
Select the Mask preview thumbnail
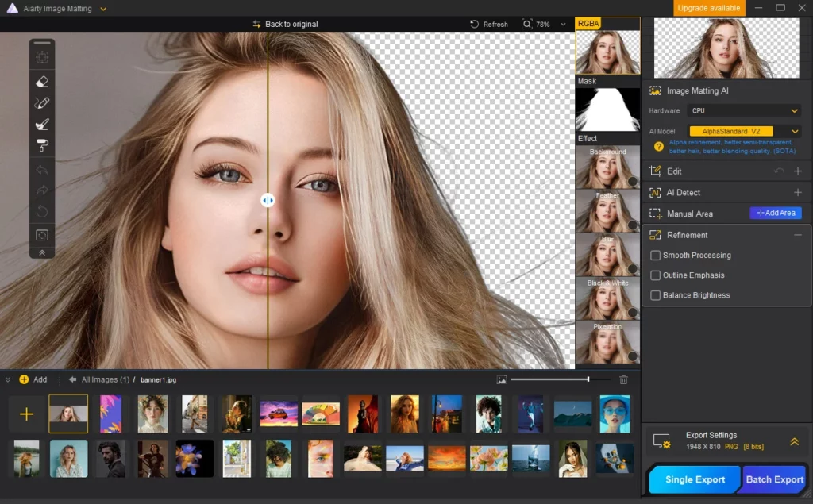click(x=607, y=110)
